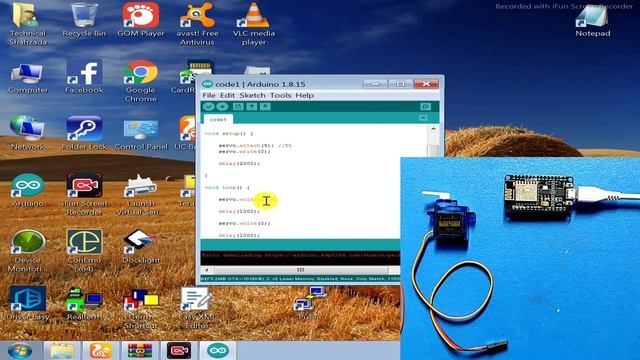Open the File menu in Arduino
The width and height of the screenshot is (640, 360).
209,96
